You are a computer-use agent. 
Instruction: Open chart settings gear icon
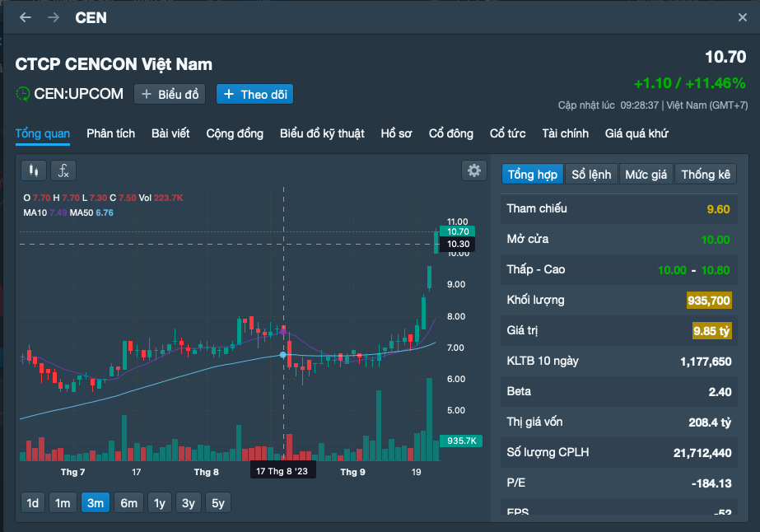click(474, 170)
